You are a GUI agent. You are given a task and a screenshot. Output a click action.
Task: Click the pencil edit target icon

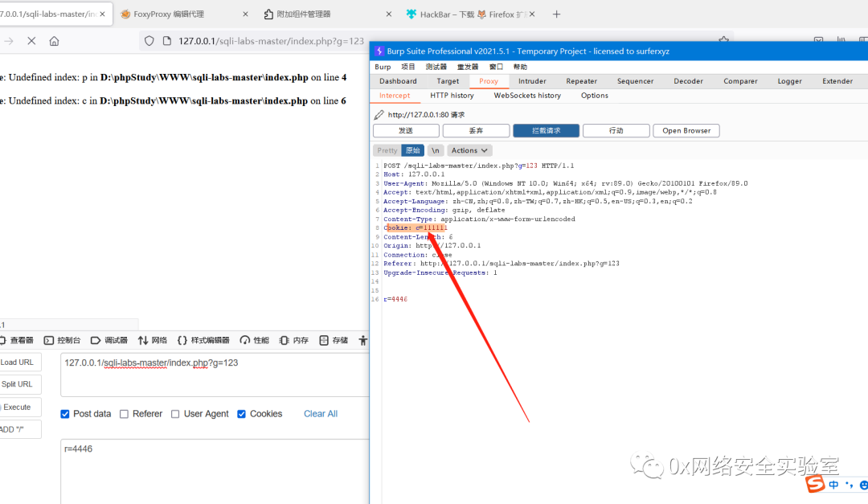click(379, 115)
